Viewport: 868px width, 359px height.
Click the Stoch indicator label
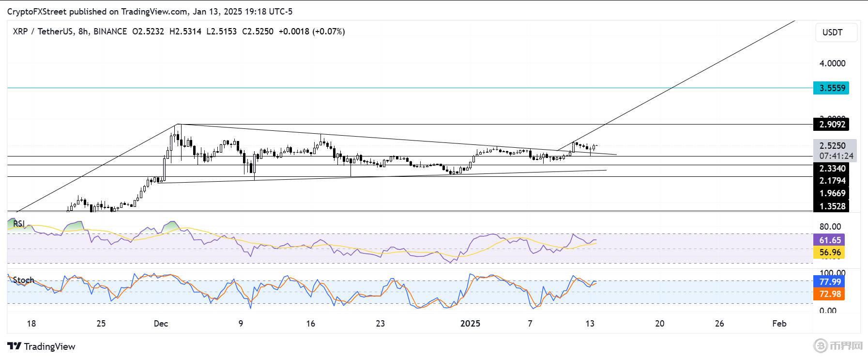23,280
